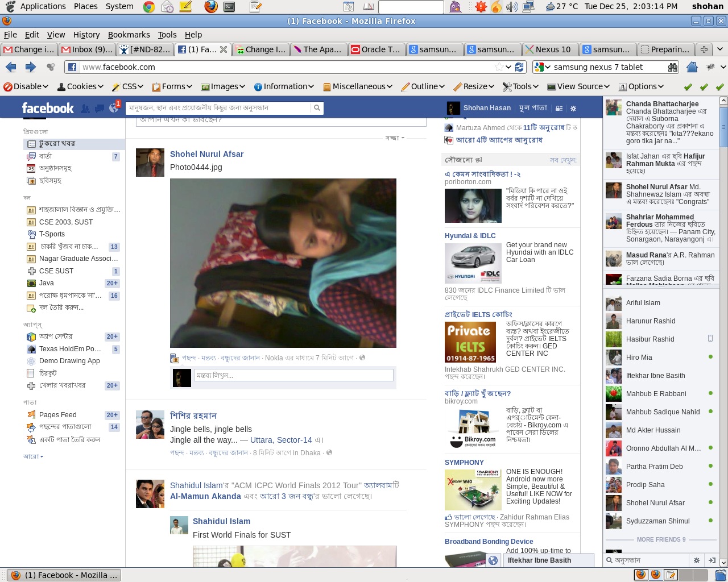Open the tab list dropdown arrow
Image resolution: width=728 pixels, height=582 pixels.
click(720, 49)
